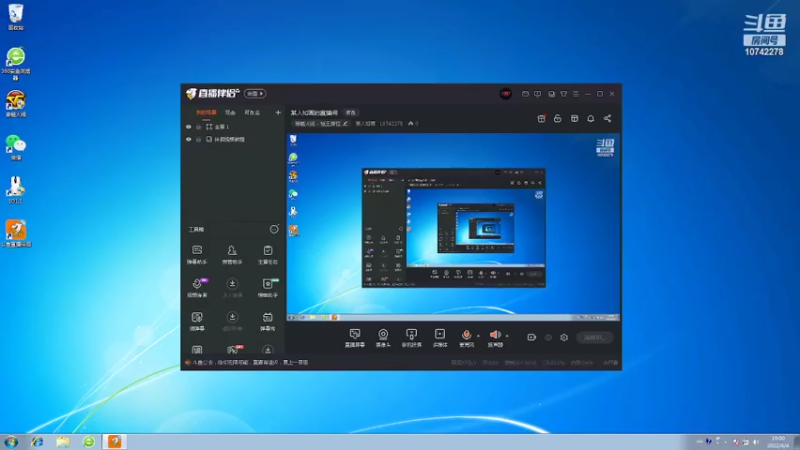Add screen capture source 直播屏幕
Screen dimensions: 800x450
[355, 338]
